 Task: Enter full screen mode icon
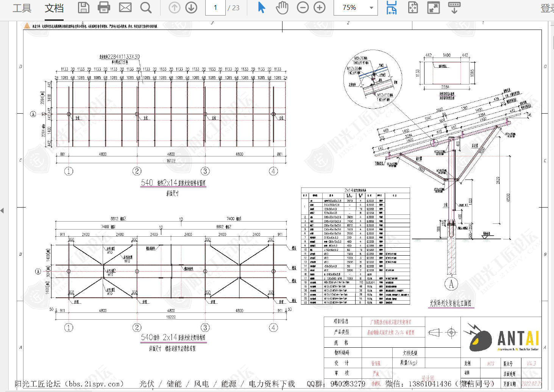point(434,8)
